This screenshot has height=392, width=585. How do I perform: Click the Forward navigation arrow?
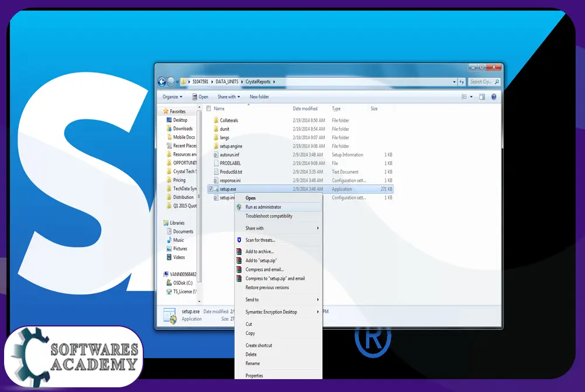(171, 82)
